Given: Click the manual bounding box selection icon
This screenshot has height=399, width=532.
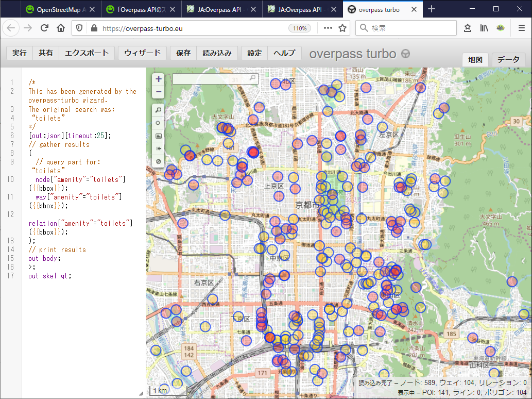Looking at the screenshot, I should pos(159,136).
